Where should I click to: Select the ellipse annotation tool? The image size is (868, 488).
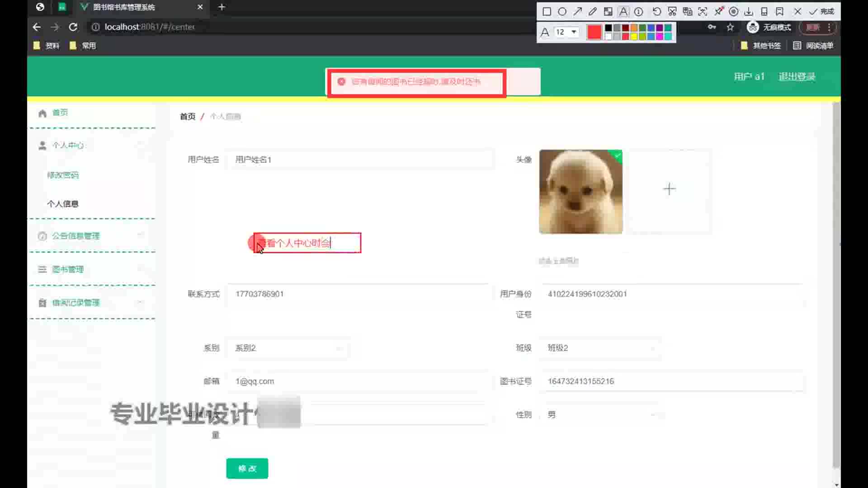[562, 12]
